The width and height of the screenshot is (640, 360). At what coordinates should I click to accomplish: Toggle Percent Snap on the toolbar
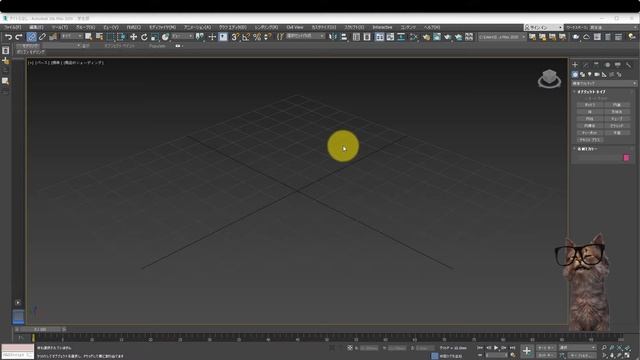[x=257, y=37]
